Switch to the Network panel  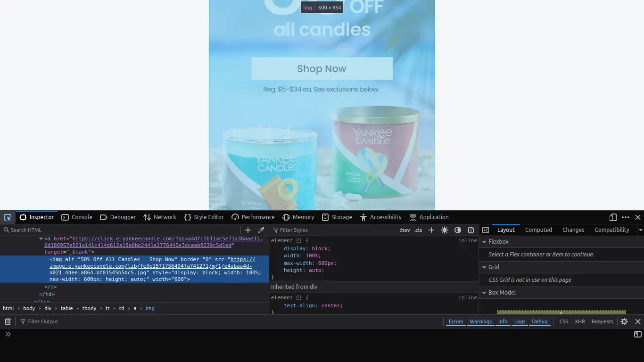[x=160, y=217]
